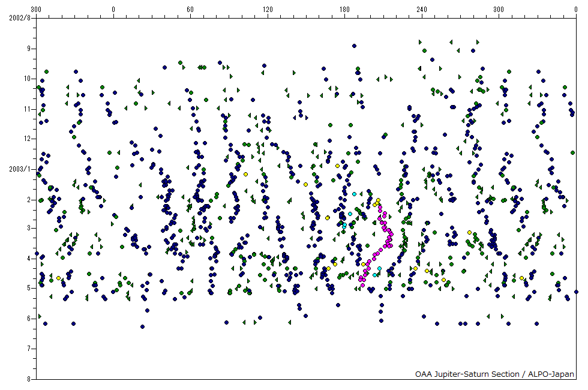The image size is (588, 390).
Task: Select the first 0 longitude label on the top axis
Action: 113,10
